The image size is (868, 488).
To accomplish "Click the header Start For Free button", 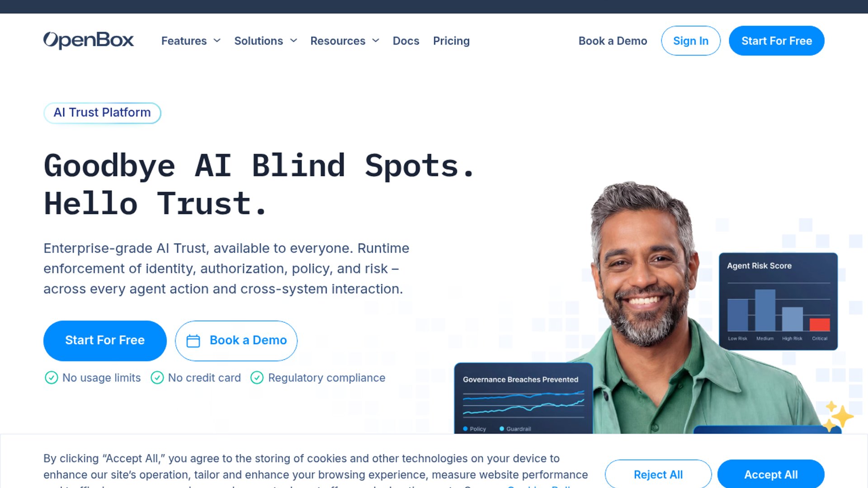I will click(777, 41).
